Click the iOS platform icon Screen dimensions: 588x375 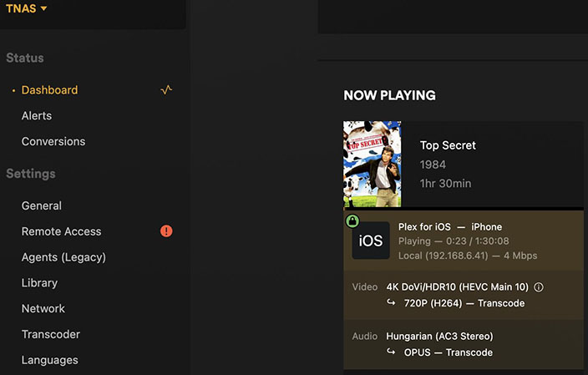pyautogui.click(x=371, y=241)
